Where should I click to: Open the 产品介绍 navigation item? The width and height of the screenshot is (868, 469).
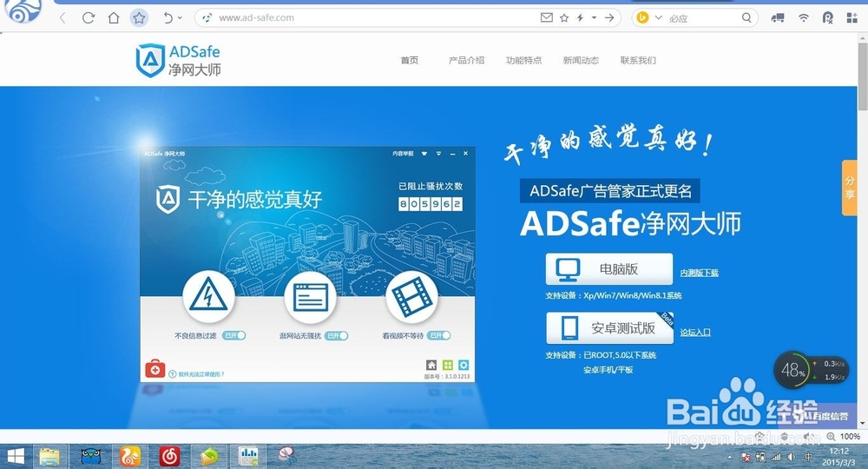click(x=466, y=60)
